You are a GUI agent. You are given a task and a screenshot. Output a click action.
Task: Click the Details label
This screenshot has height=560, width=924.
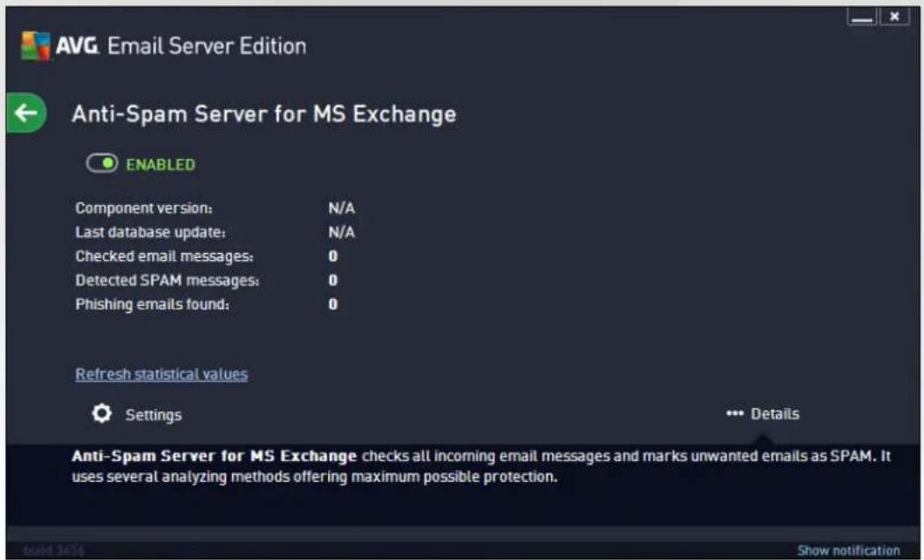click(775, 414)
